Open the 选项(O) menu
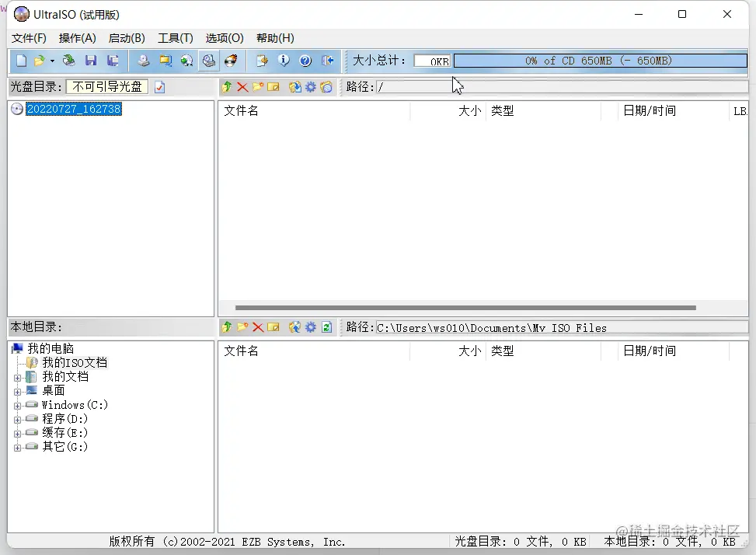Screen dimensions: 756x555 pos(225,38)
